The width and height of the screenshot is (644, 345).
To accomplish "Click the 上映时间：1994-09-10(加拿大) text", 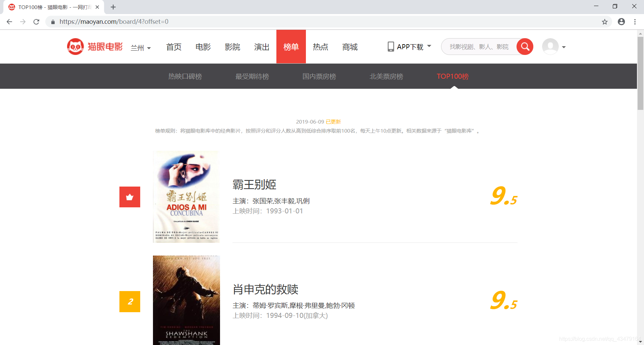I will [280, 316].
